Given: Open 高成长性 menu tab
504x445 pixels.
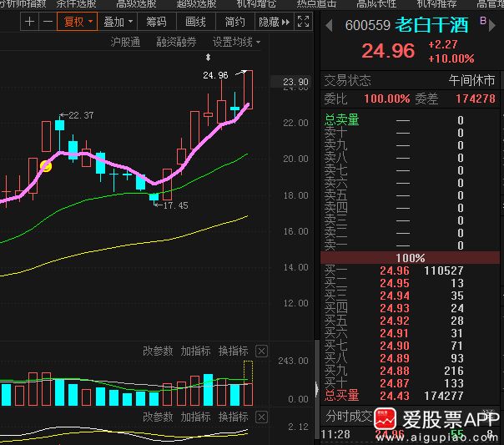Looking at the screenshot, I should pyautogui.click(x=376, y=3).
